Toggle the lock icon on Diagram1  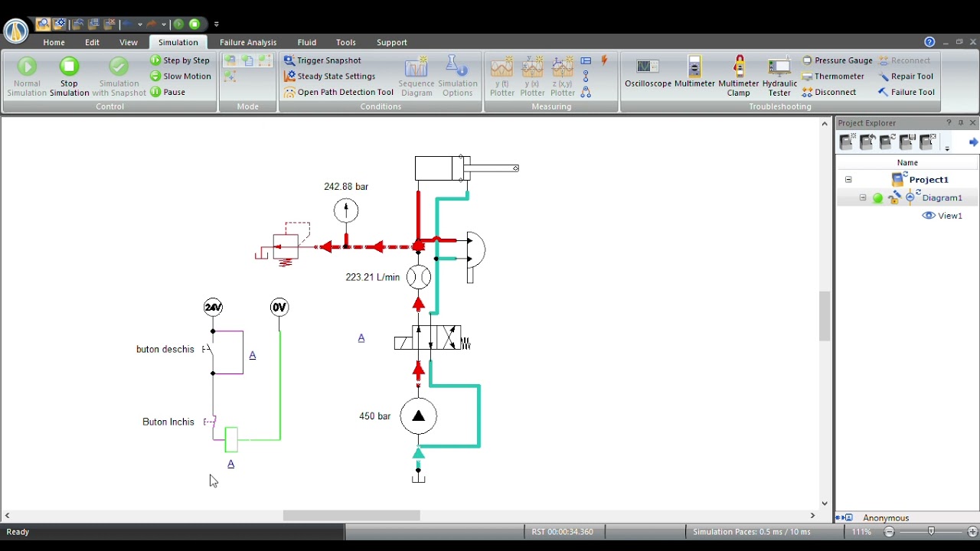[893, 198]
